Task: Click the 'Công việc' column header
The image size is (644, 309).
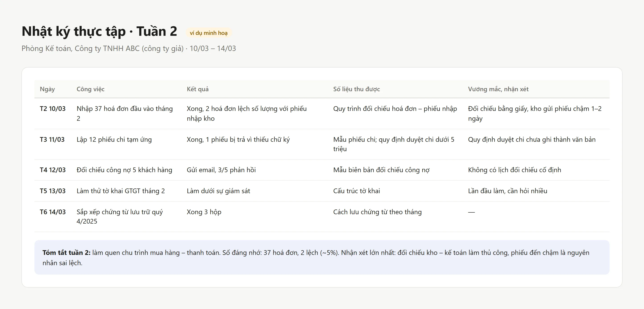Action: tap(91, 89)
